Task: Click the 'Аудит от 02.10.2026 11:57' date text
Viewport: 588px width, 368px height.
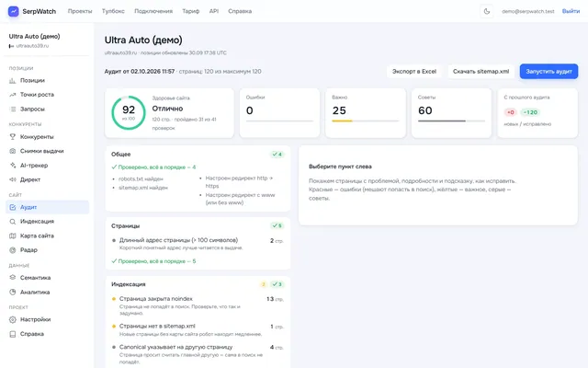Action: 140,72
